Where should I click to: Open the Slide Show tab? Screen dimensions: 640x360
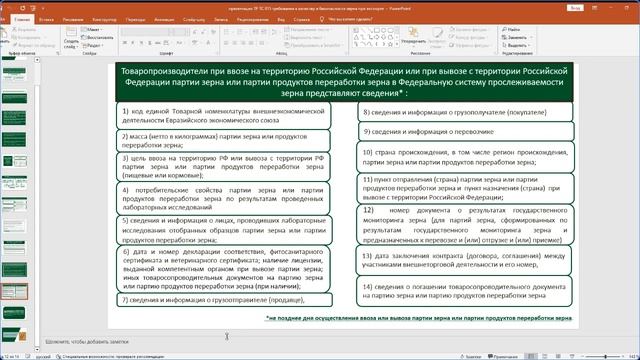194,19
